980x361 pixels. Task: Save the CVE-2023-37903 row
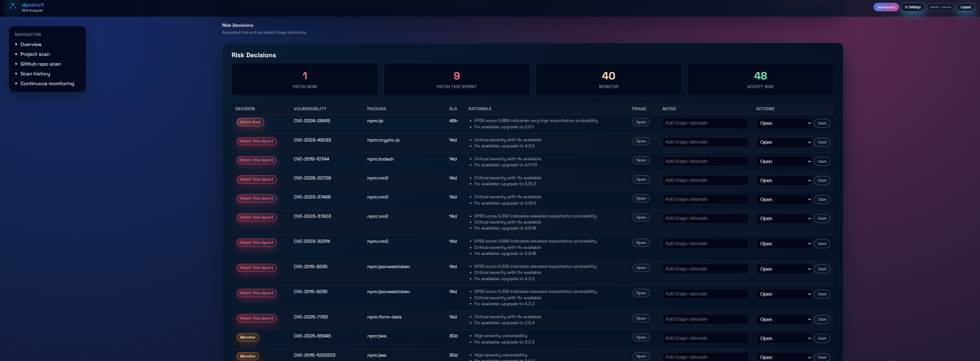[822, 218]
